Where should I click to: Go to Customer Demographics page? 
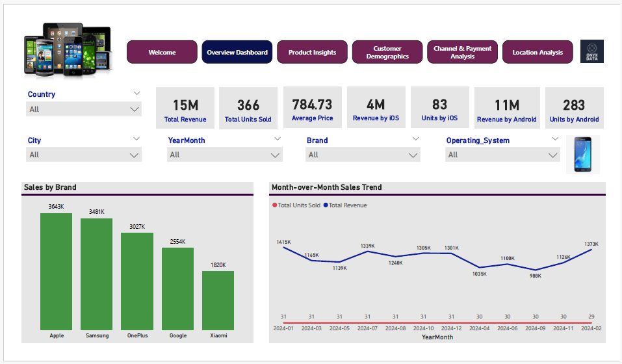pos(387,52)
